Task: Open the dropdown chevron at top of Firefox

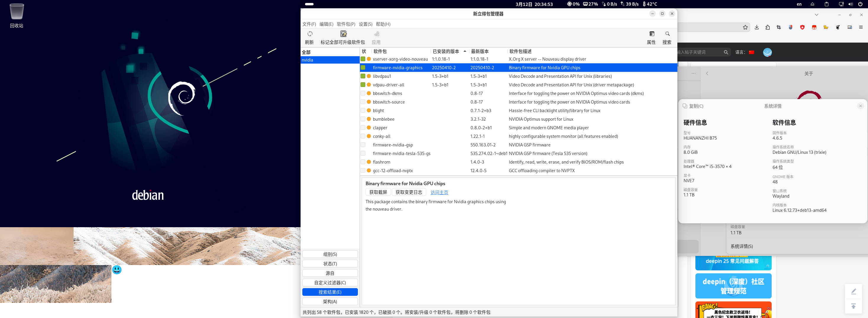Action: pos(817,15)
